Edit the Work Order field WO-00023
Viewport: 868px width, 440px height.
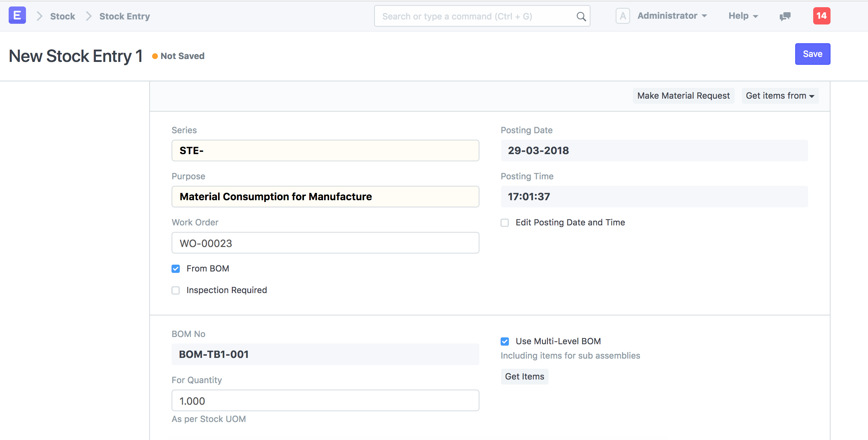click(x=325, y=243)
